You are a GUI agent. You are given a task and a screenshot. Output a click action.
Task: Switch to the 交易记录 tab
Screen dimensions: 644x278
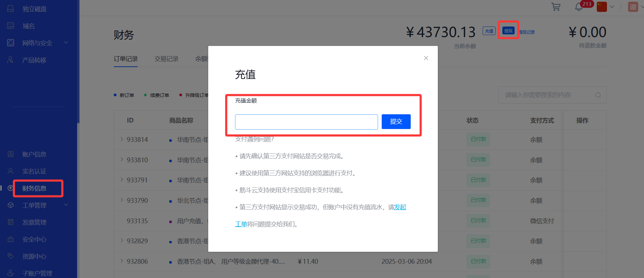(x=166, y=59)
